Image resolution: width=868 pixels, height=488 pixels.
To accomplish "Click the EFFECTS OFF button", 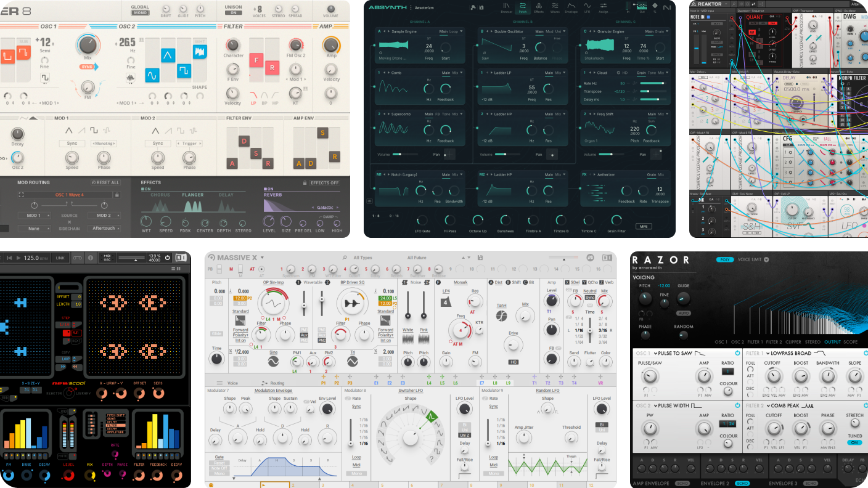I will [325, 183].
